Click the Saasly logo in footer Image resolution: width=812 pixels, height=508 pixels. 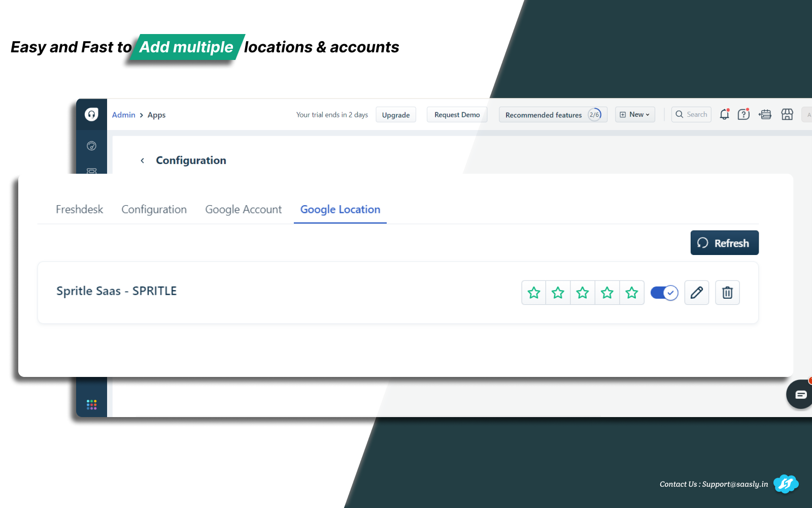(786, 484)
